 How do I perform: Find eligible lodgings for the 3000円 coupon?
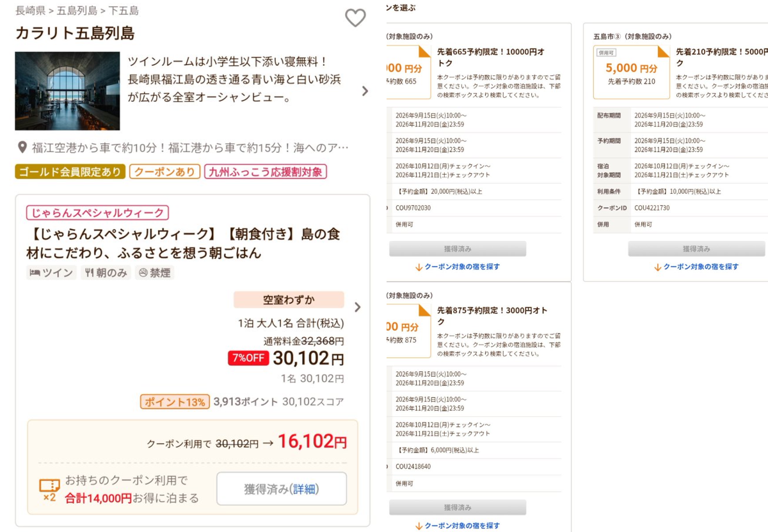[x=458, y=526]
